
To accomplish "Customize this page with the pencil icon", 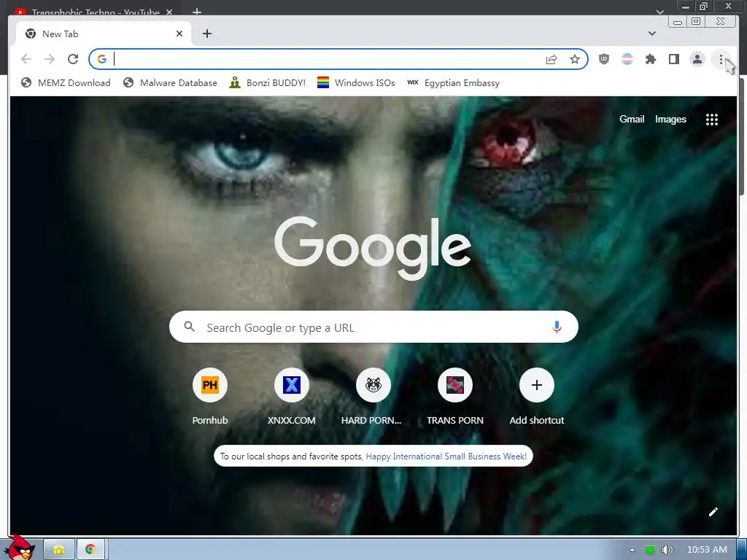I will pos(713,512).
